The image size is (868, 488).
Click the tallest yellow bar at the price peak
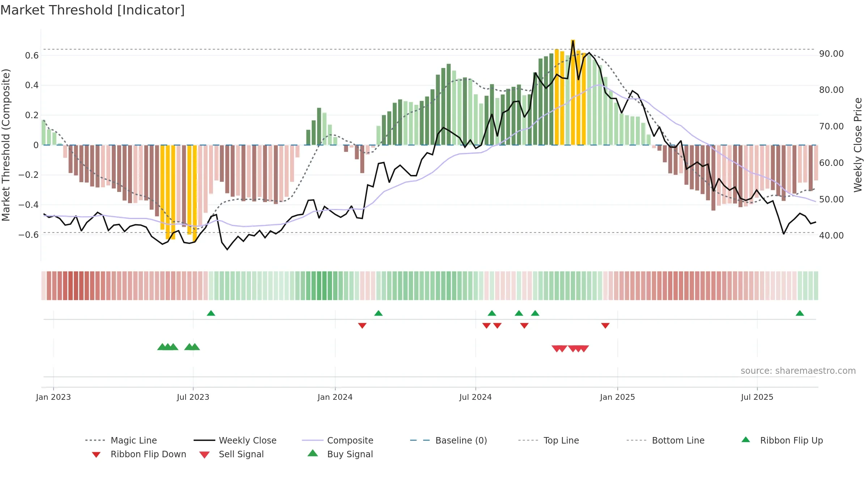(573, 92)
